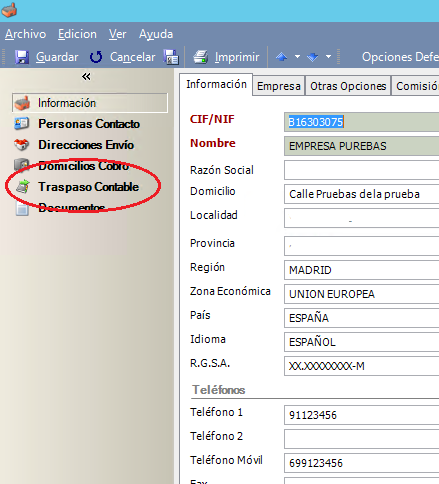Click the Información sidebar icon
439x484 pixels.
tap(22, 103)
